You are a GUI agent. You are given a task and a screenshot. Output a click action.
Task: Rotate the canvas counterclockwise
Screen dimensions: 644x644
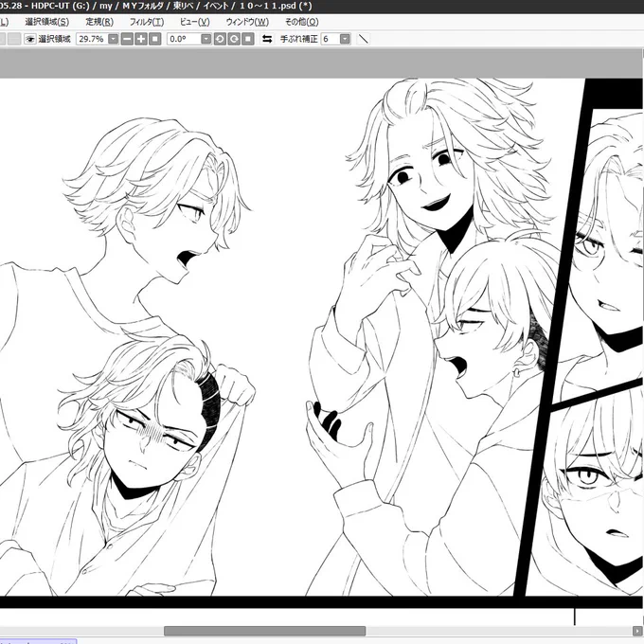click(220, 39)
